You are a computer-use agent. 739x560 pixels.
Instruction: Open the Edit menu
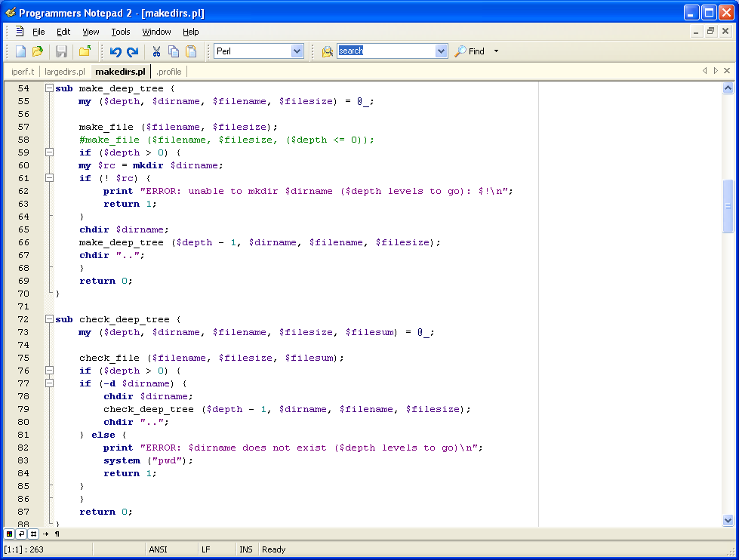coord(63,32)
